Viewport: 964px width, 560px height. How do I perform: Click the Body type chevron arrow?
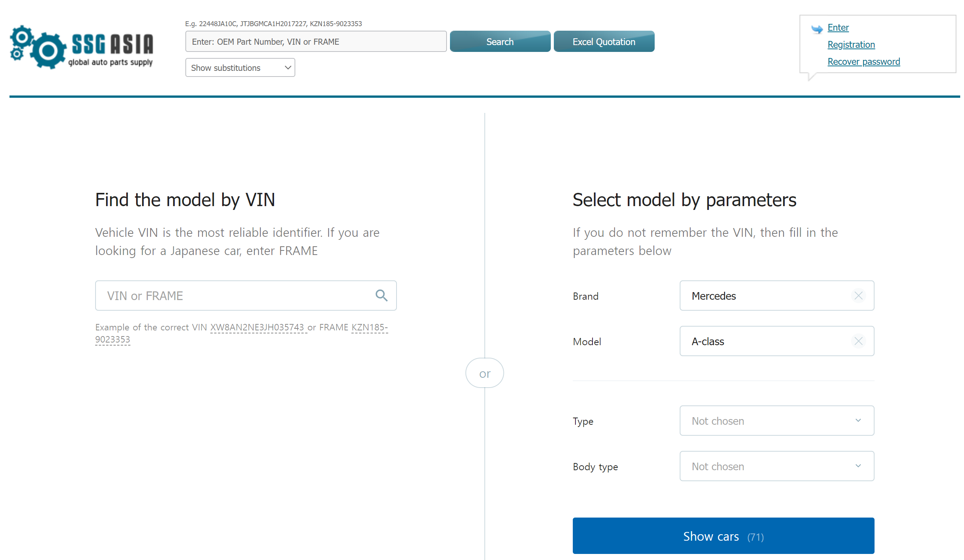point(858,466)
